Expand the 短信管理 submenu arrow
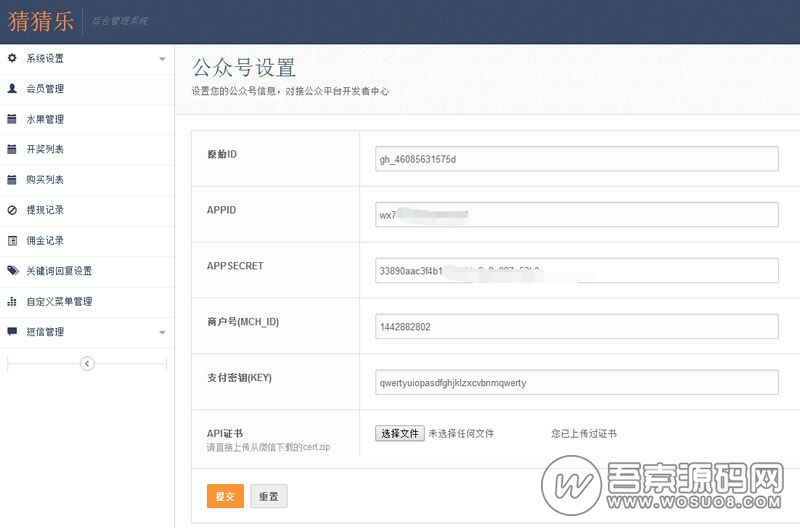The width and height of the screenshot is (800, 528). coord(162,332)
